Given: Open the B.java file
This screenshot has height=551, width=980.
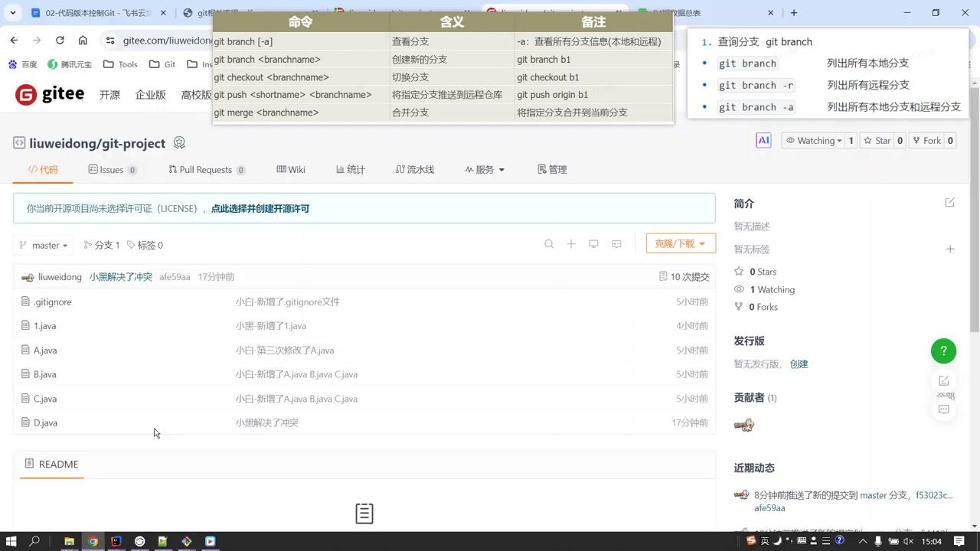Looking at the screenshot, I should 45,374.
